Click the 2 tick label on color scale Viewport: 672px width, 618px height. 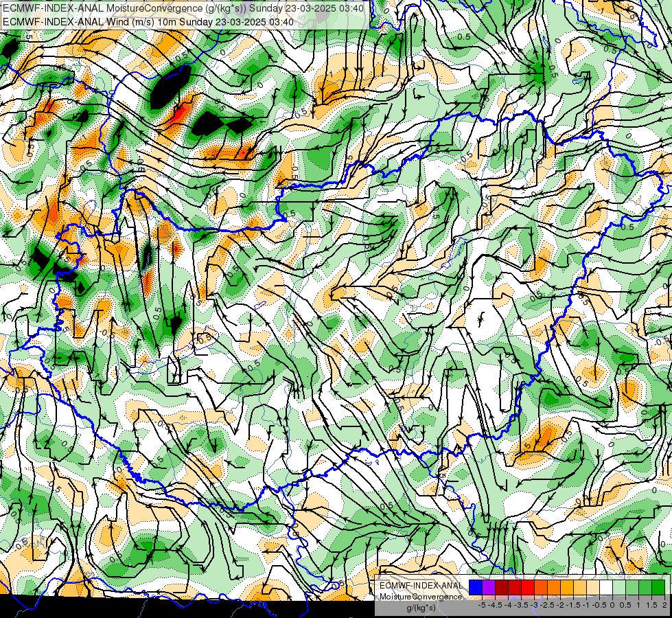coord(664,605)
